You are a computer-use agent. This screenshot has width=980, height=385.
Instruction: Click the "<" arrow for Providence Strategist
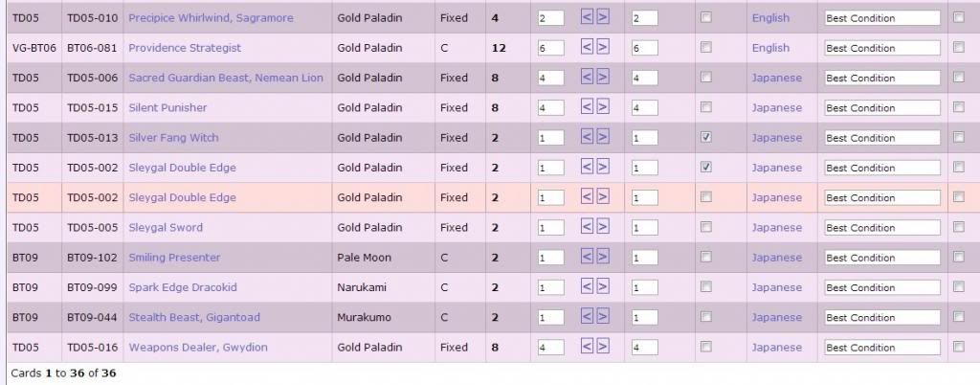coord(588,48)
